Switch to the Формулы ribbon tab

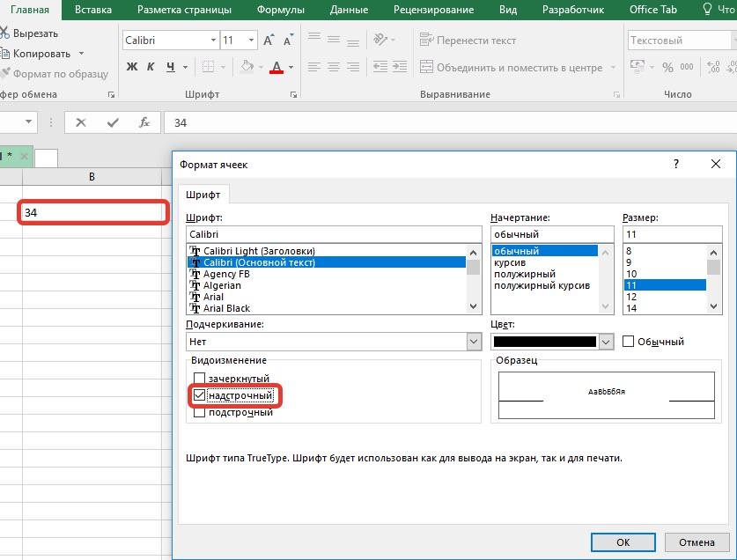tap(281, 10)
